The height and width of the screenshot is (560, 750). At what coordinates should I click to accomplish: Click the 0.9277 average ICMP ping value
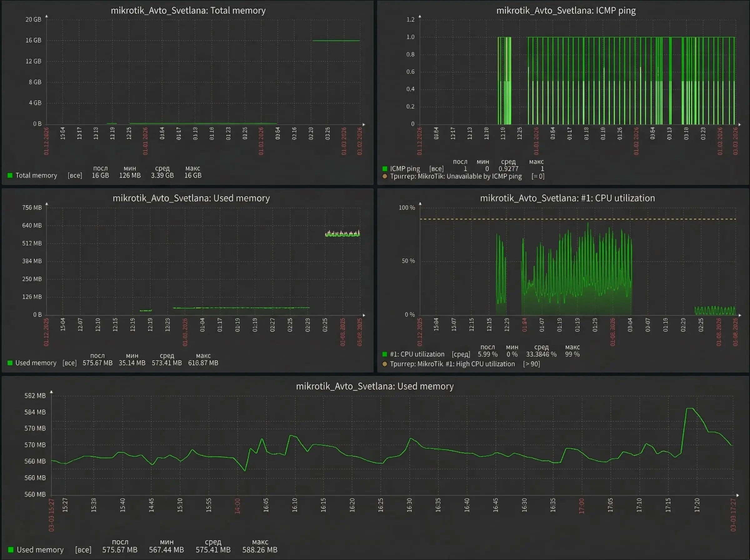pos(508,168)
